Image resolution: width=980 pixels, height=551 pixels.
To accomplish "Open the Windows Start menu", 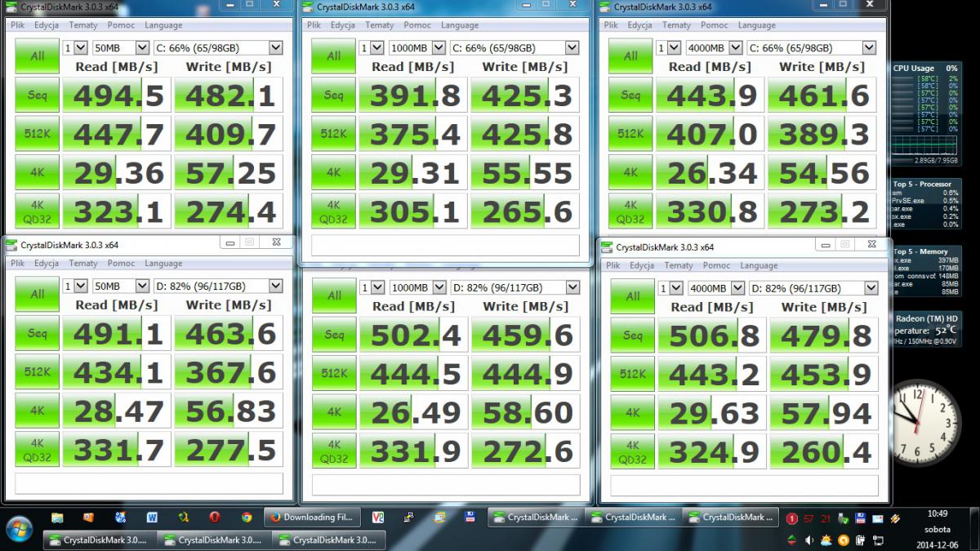I will click(19, 527).
